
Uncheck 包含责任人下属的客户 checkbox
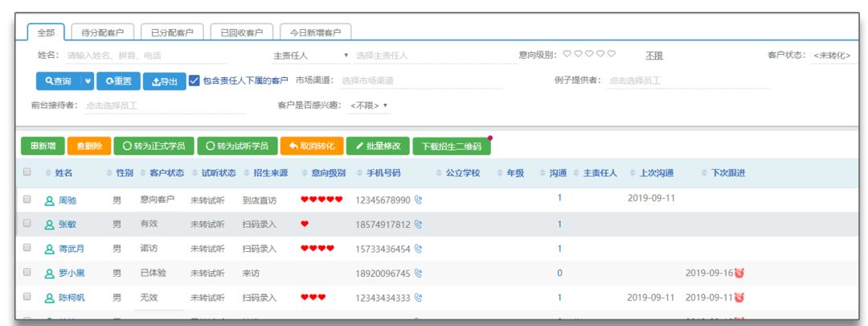tap(194, 80)
